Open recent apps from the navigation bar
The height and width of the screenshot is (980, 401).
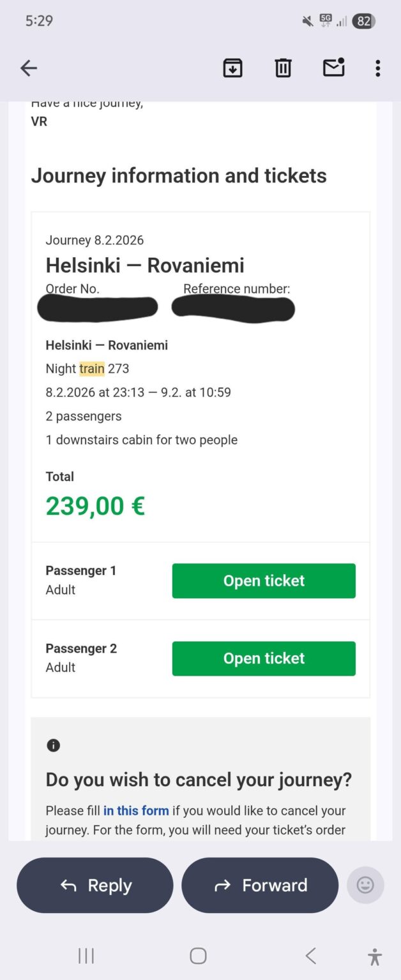coord(85,955)
